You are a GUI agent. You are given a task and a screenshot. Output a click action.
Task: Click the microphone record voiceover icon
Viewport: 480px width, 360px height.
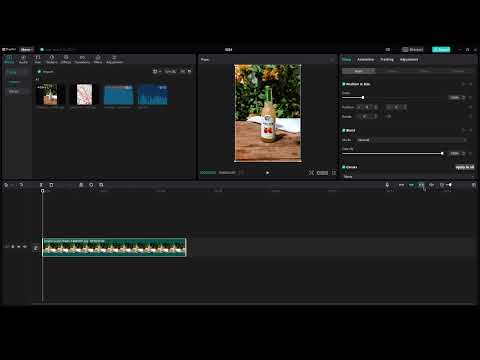pyautogui.click(x=387, y=185)
